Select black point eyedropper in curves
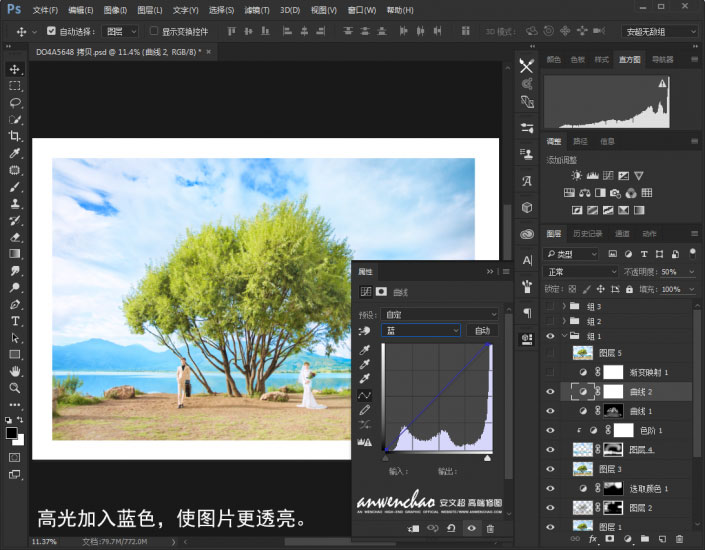705x550 pixels. [365, 349]
